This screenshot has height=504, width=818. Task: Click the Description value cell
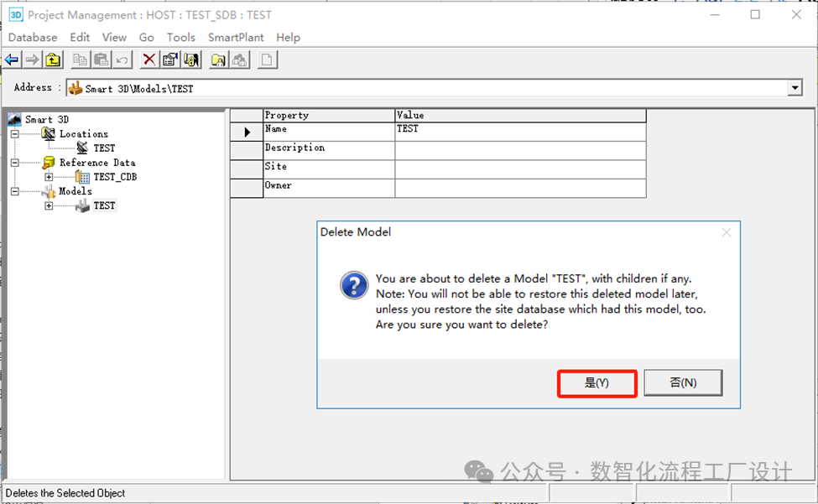(x=521, y=151)
